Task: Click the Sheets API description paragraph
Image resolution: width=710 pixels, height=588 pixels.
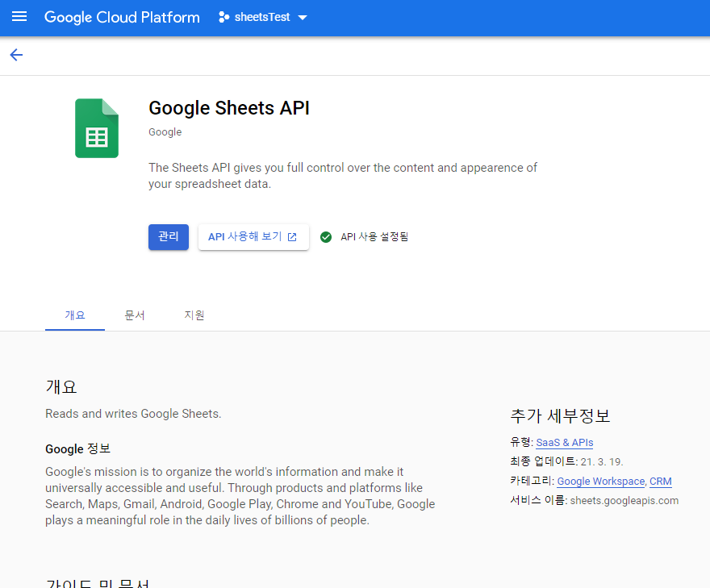Action: (343, 176)
